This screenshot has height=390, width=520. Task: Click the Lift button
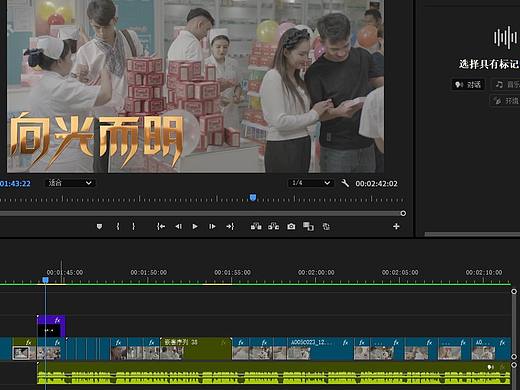[x=256, y=227]
